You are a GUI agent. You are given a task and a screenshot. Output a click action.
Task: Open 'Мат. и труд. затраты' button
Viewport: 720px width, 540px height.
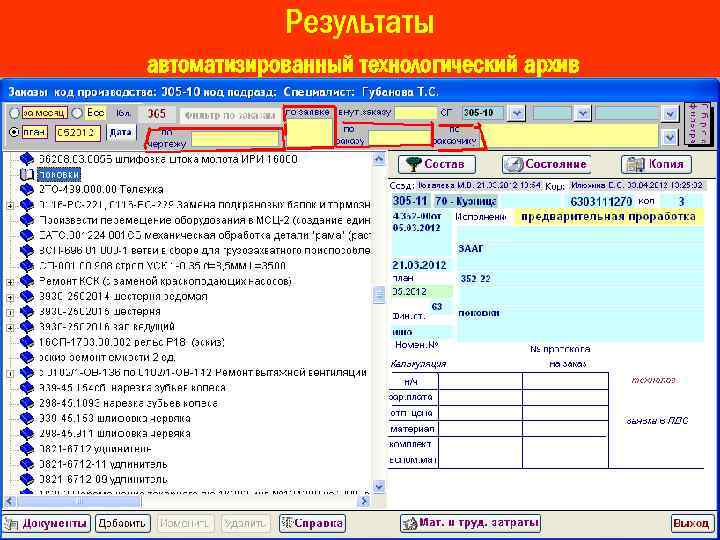point(470,523)
